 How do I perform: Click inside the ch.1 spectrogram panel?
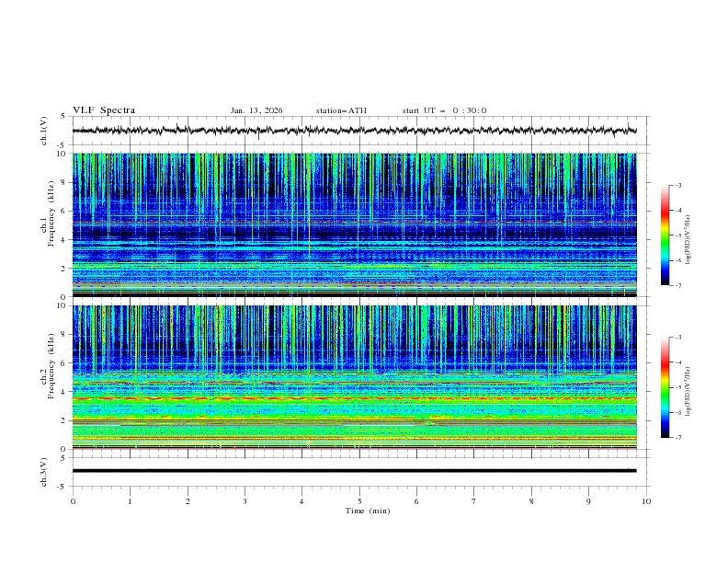358,225
